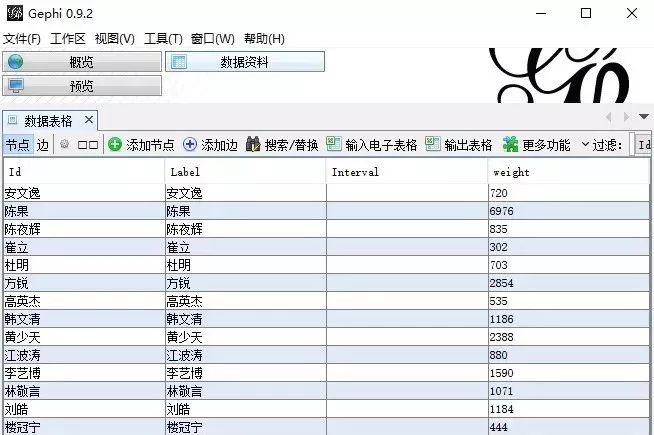Image resolution: width=654 pixels, height=435 pixels.
Task: Switch to the 预览 preview mode
Action: click(82, 86)
